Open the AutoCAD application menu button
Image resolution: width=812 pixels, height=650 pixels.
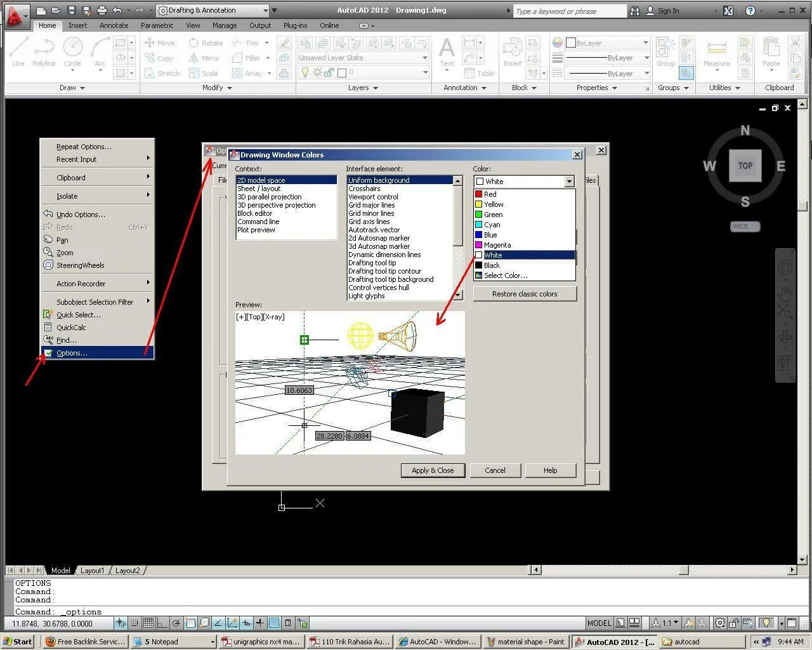17,15
